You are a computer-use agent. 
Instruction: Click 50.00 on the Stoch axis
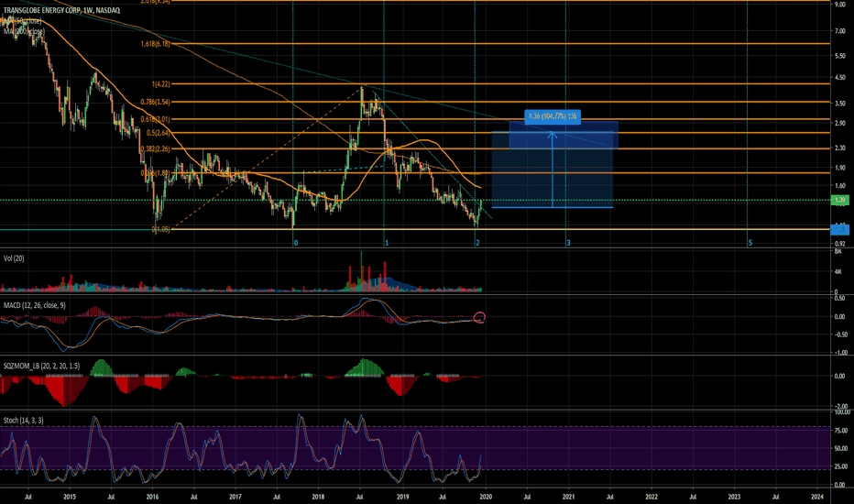(x=840, y=449)
